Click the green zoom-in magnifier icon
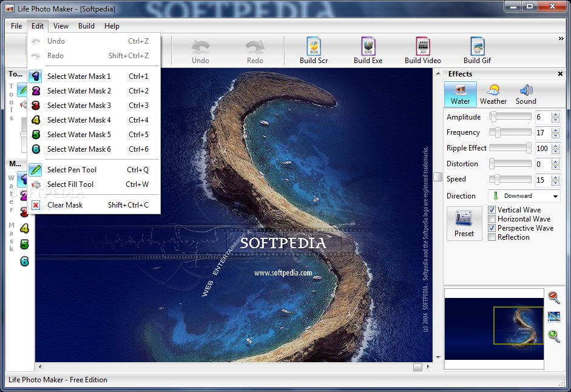 pyautogui.click(x=553, y=336)
